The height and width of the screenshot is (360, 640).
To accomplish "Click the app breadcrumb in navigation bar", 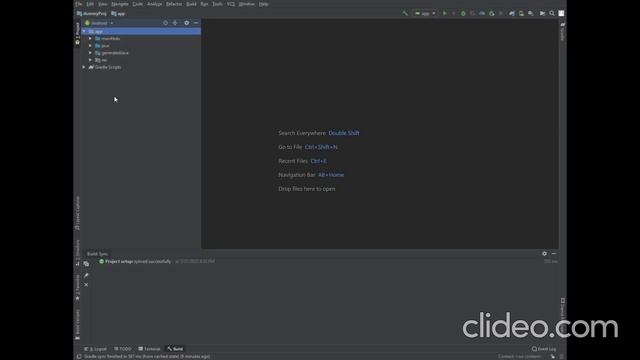I will pos(118,13).
